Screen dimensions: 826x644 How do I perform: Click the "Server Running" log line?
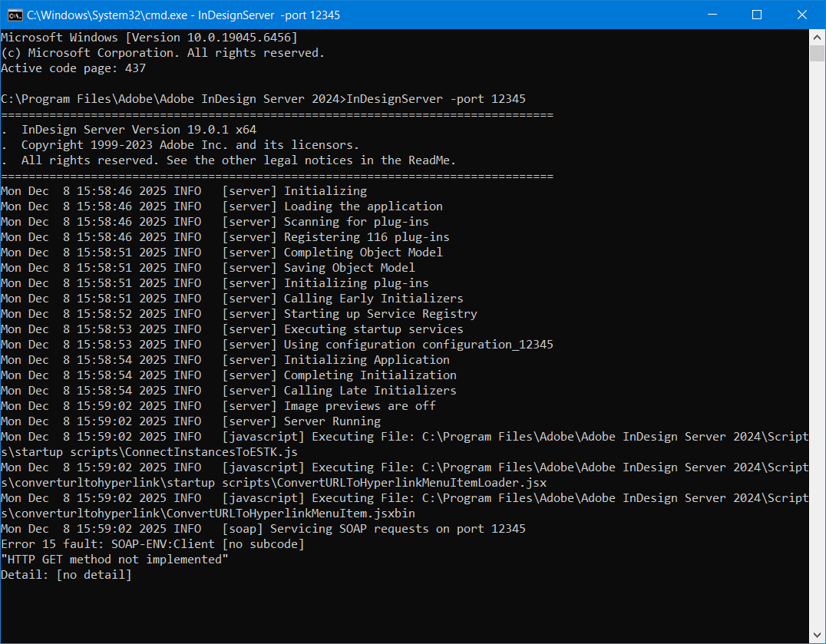pos(332,421)
